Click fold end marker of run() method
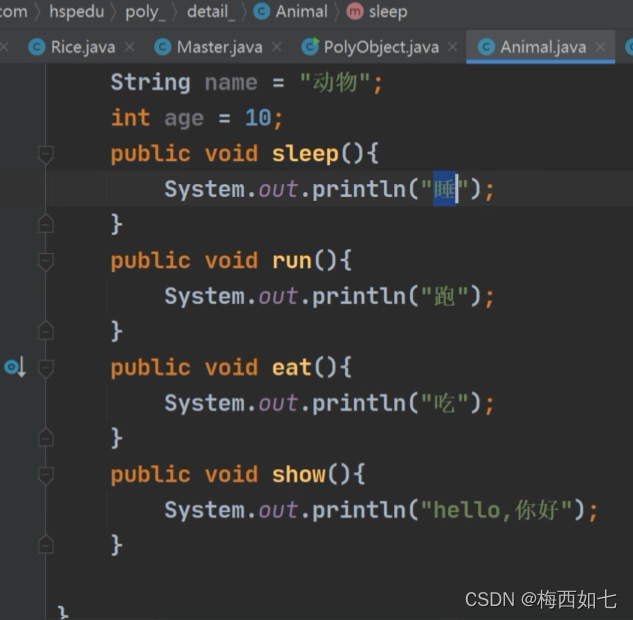The image size is (633, 620). point(46,331)
